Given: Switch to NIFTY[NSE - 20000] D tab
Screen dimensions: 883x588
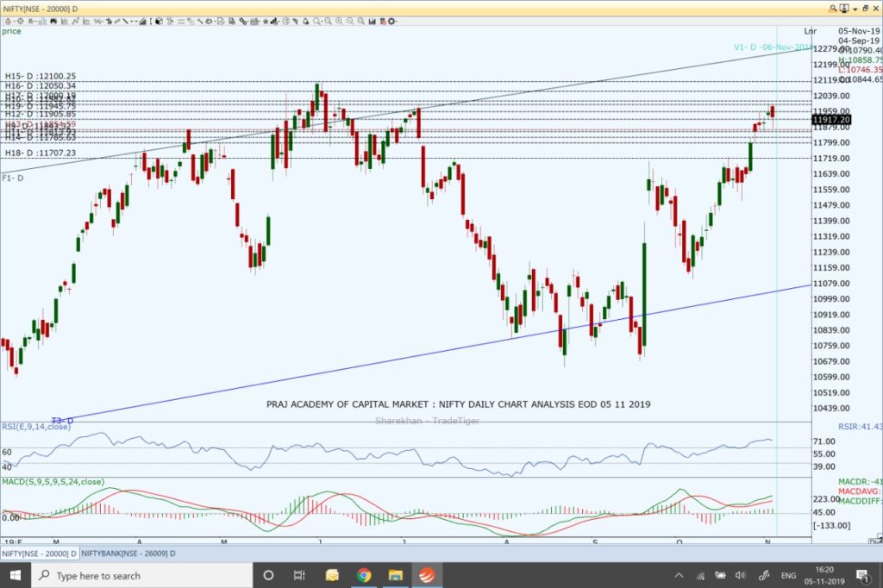Looking at the screenshot, I should click(39, 554).
